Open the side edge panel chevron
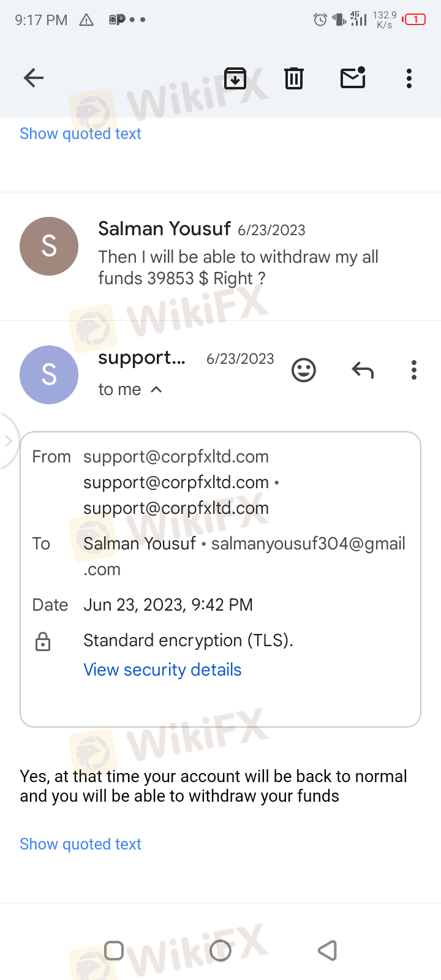The image size is (441, 980). 8,441
